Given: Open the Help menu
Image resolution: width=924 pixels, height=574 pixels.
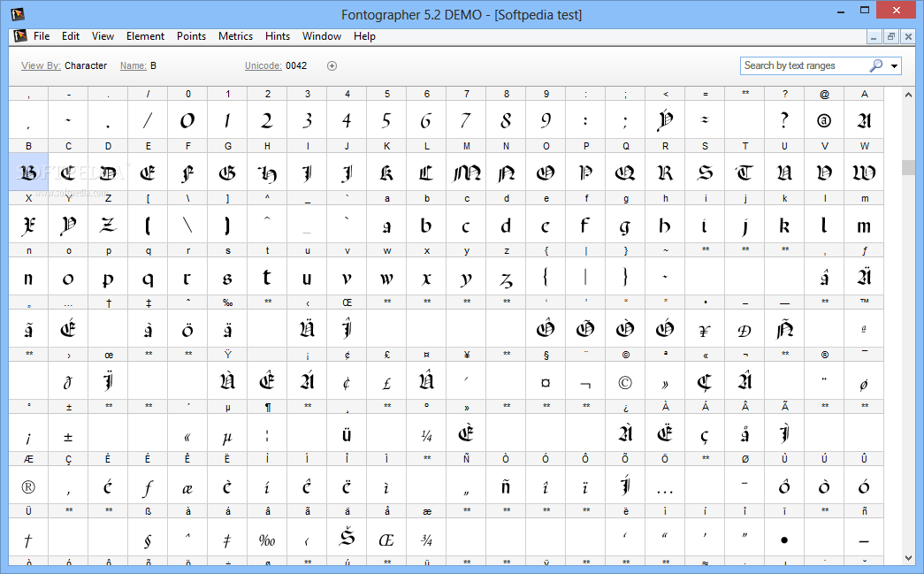Looking at the screenshot, I should coord(364,36).
